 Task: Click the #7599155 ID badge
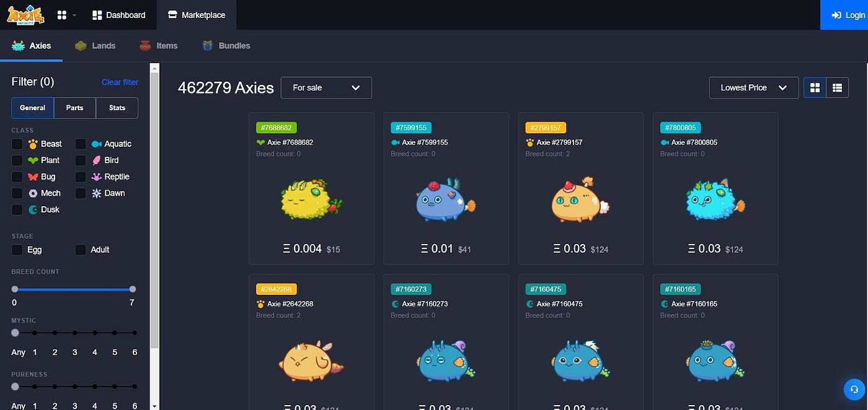tap(411, 128)
